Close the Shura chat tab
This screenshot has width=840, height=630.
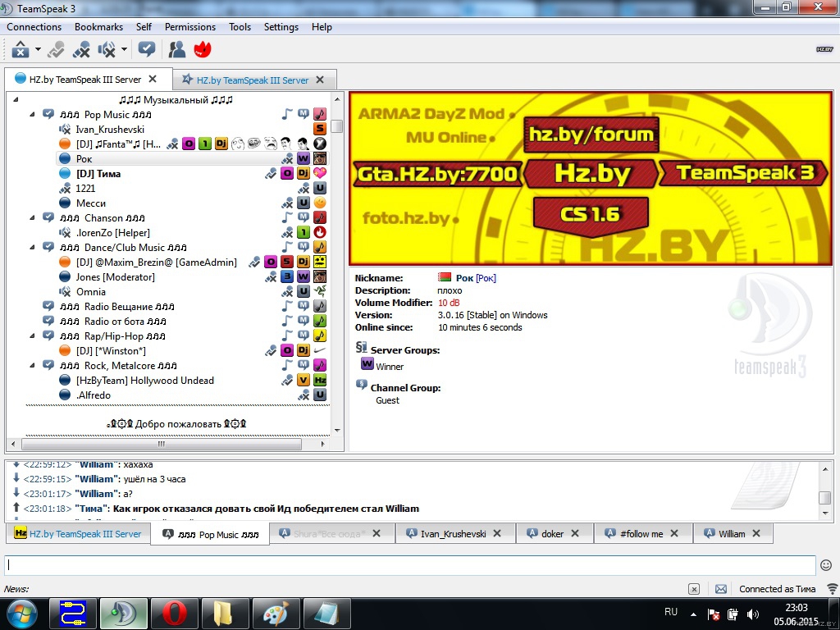pos(377,533)
